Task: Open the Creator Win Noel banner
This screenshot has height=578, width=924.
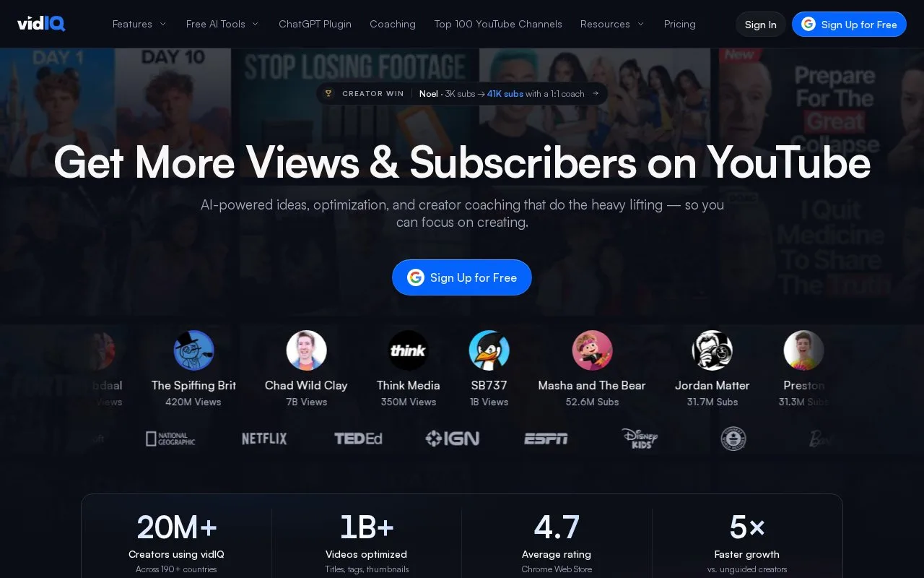Action: pyautogui.click(x=462, y=93)
